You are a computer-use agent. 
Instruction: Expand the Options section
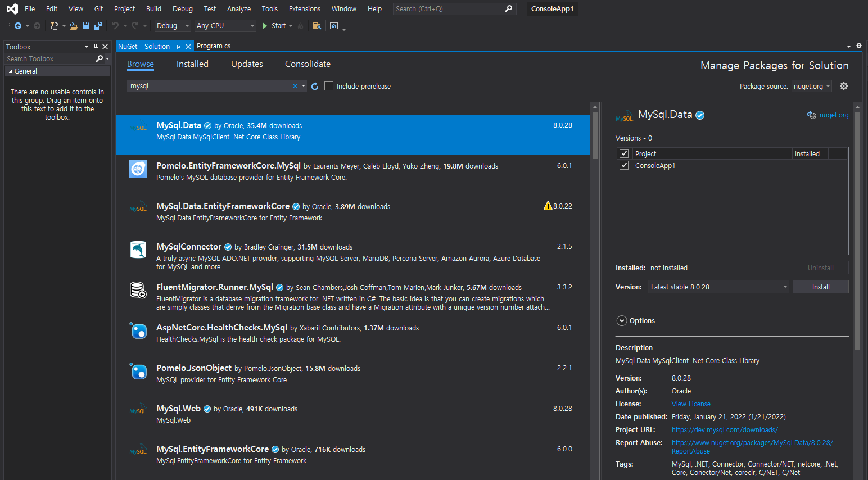622,321
